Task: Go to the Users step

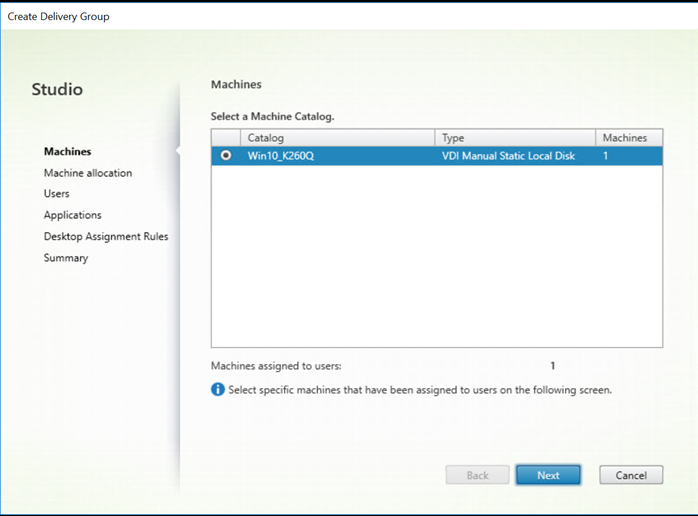Action: [x=57, y=194]
